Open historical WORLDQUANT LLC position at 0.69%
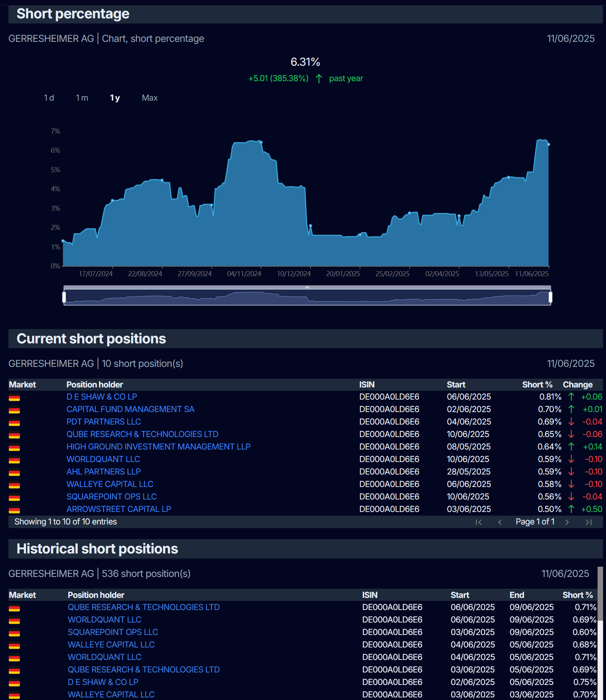 coord(105,620)
